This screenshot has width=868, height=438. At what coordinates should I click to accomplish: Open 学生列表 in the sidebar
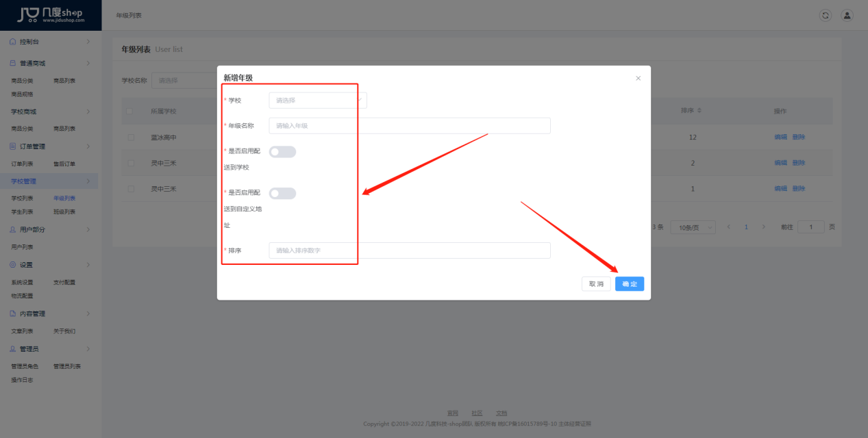22,211
